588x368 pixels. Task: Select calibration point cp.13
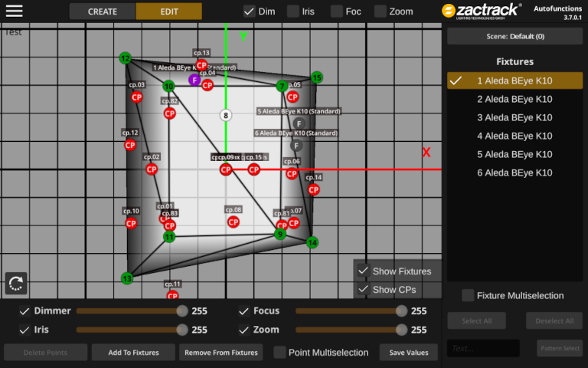click(201, 65)
